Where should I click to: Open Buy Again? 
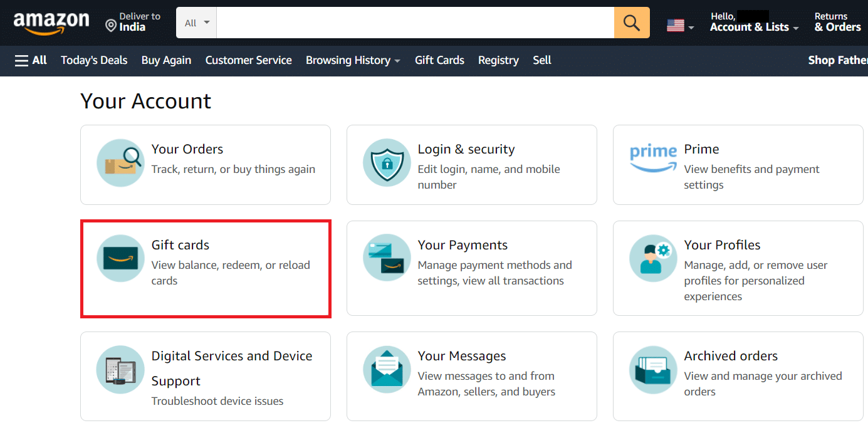point(166,60)
